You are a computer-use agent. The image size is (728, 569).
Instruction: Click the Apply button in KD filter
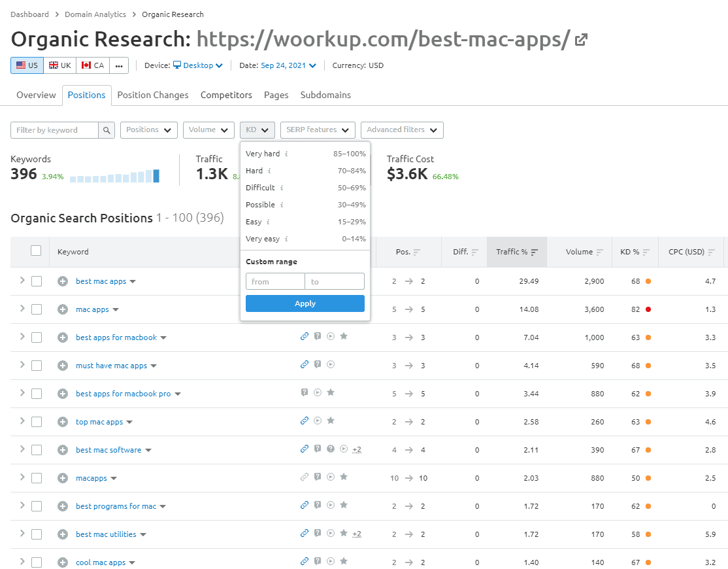[305, 303]
